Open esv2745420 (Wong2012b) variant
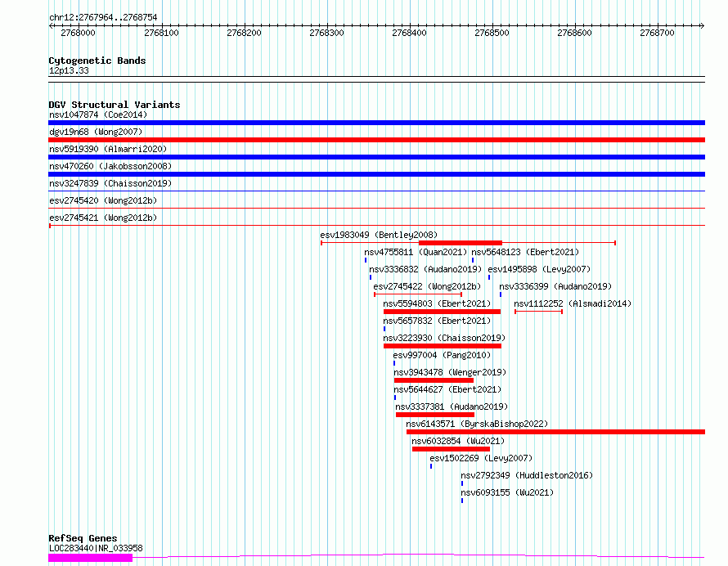 click(x=103, y=200)
